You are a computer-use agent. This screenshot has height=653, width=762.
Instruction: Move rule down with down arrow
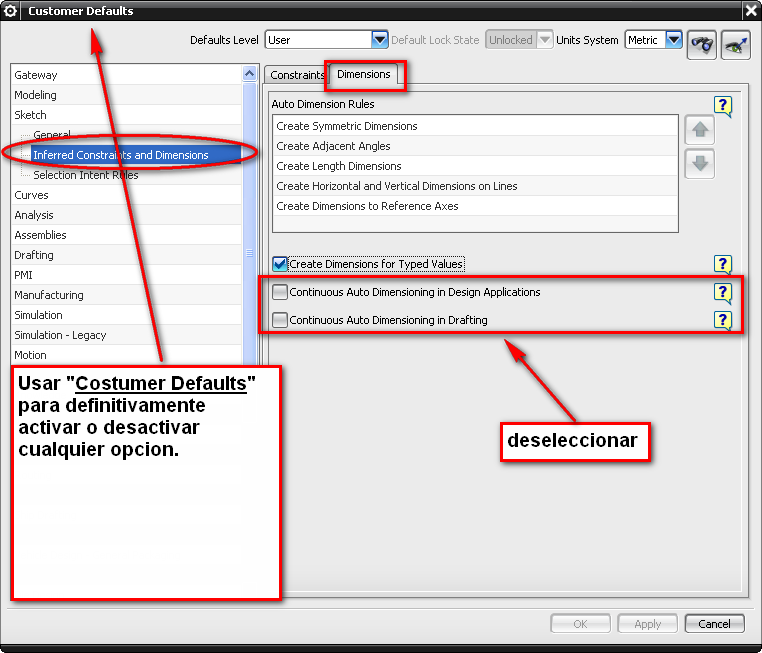point(700,164)
